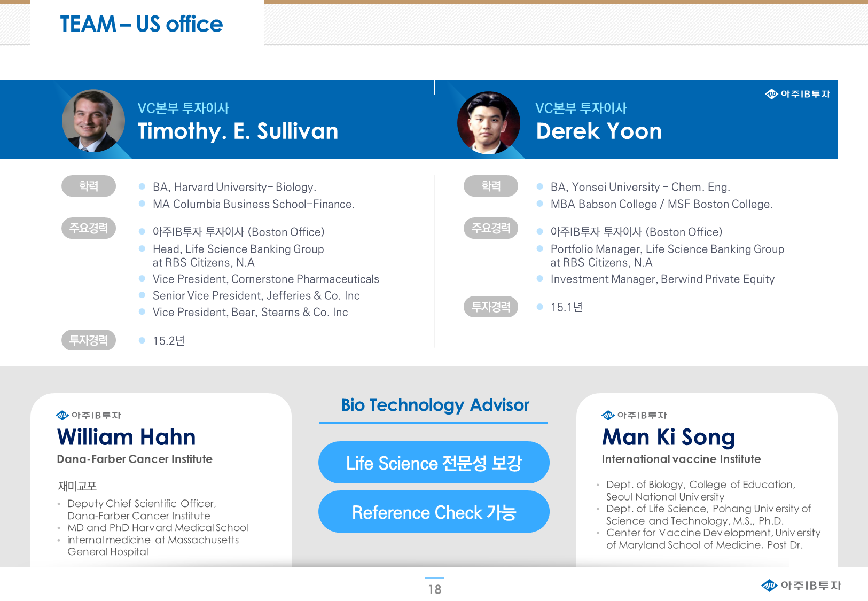Click 'BA, Harvard University– Biology.'

[234, 187]
